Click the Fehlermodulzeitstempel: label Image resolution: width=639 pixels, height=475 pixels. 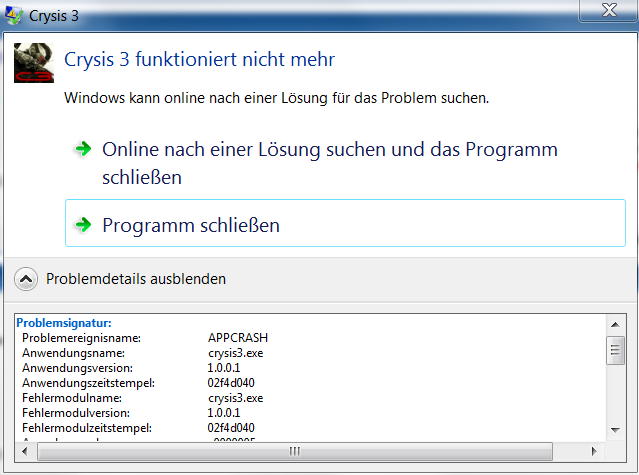point(87,428)
